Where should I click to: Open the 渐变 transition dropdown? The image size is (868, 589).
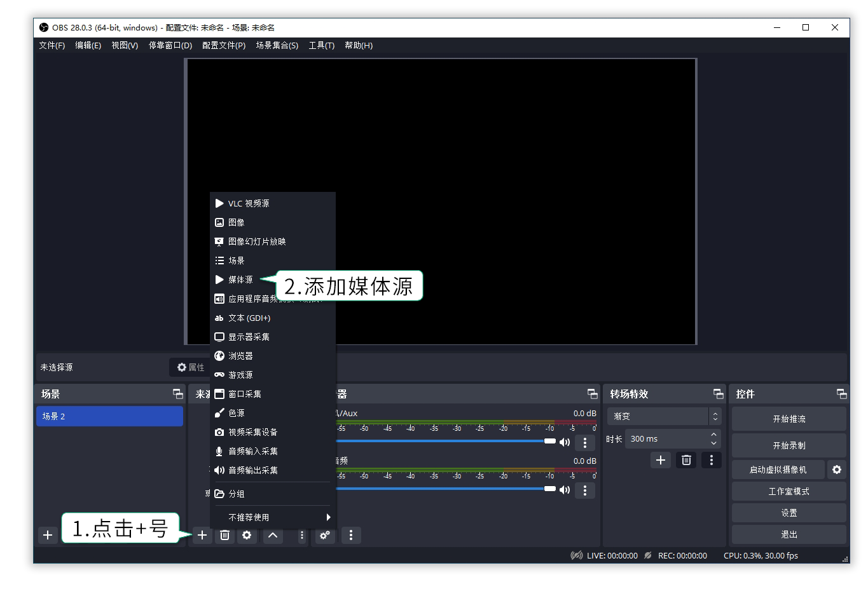(664, 416)
